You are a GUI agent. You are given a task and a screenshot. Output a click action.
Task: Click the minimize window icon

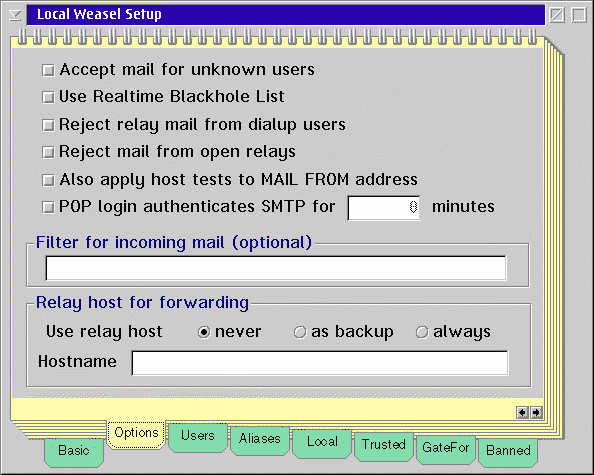pyautogui.click(x=557, y=15)
